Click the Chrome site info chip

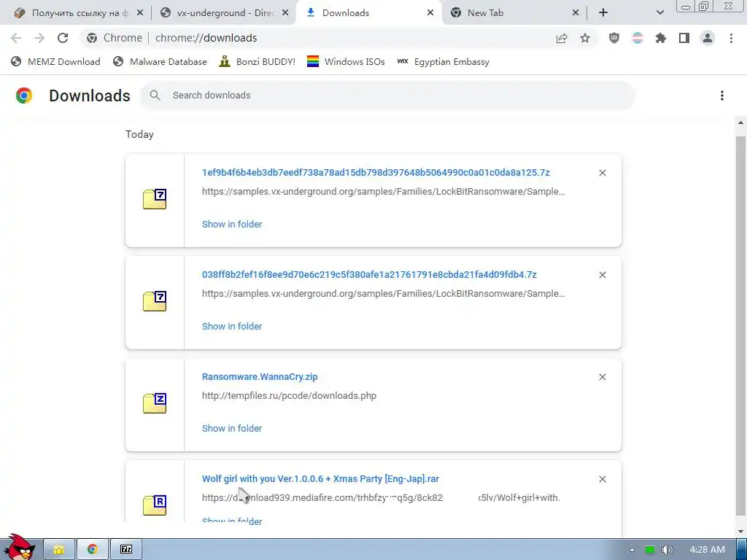coord(115,38)
